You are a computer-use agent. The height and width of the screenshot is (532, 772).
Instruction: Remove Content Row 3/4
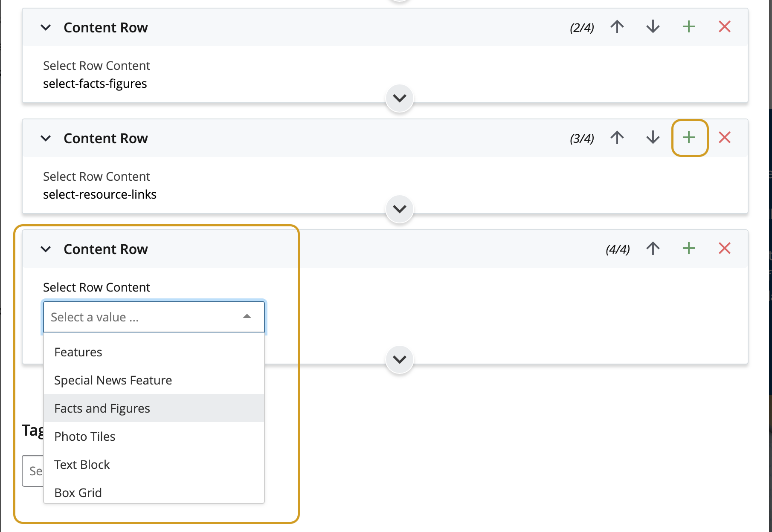click(x=724, y=138)
